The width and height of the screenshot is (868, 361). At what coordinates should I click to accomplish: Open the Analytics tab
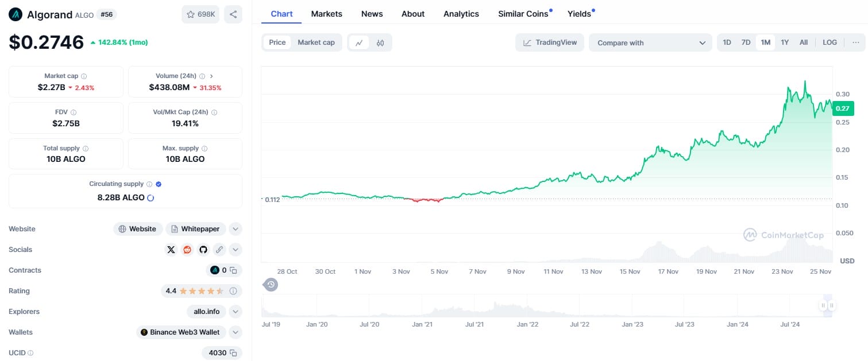(461, 14)
